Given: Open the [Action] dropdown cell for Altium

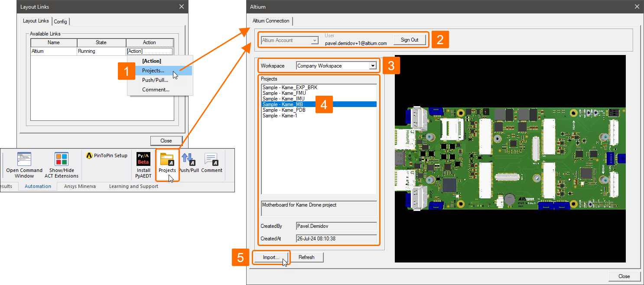Looking at the screenshot, I should [150, 51].
